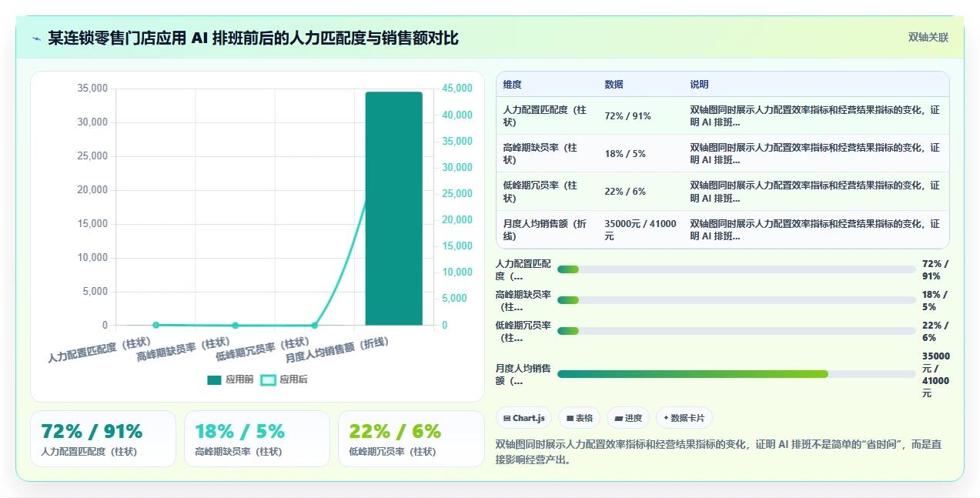This screenshot has width=980, height=498.
Task: Click the line point above 高峰期缺员率
Action: [x=235, y=325]
